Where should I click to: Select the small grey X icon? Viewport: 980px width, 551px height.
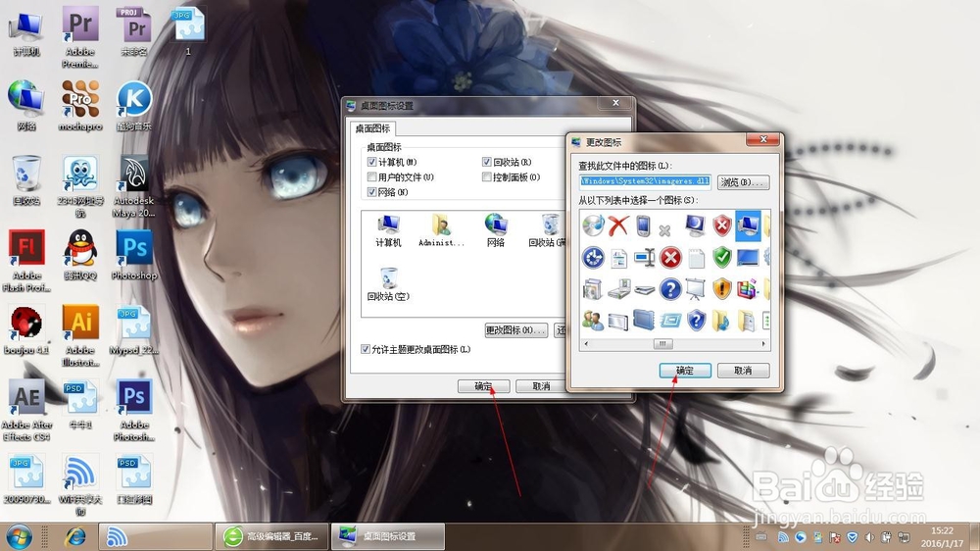tap(664, 230)
